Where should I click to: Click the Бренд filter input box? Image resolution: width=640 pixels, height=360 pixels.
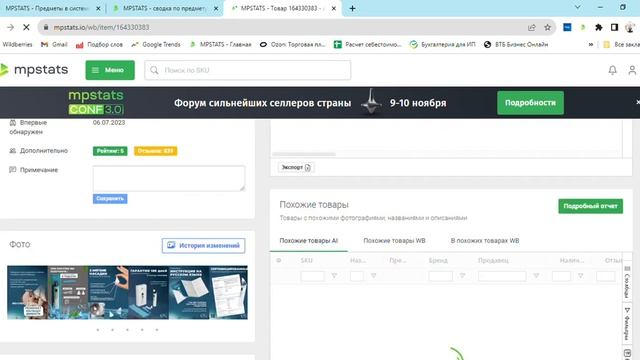(x=441, y=276)
